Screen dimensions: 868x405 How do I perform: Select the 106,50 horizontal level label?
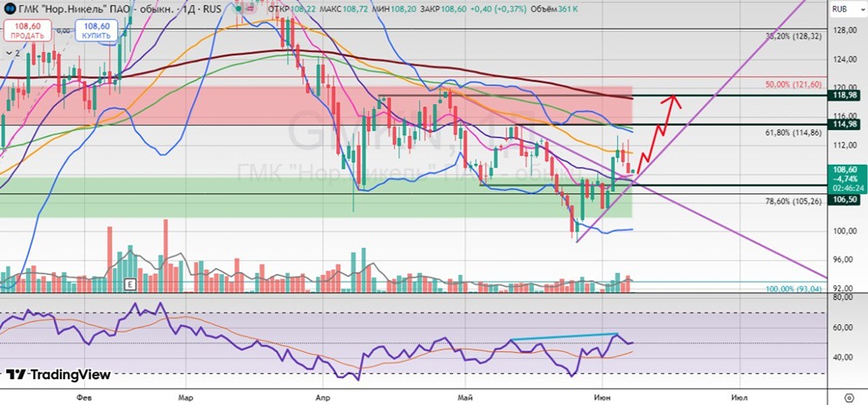click(x=845, y=199)
